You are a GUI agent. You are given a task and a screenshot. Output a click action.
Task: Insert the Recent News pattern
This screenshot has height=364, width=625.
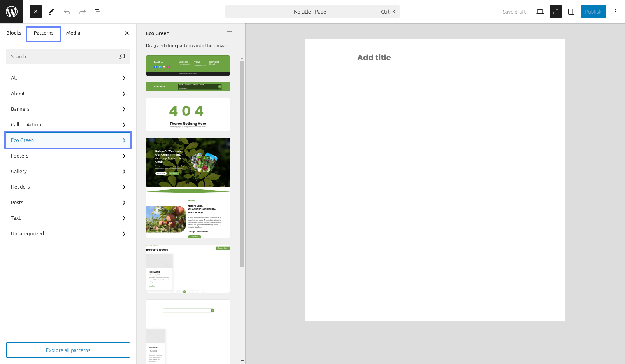[188, 269]
